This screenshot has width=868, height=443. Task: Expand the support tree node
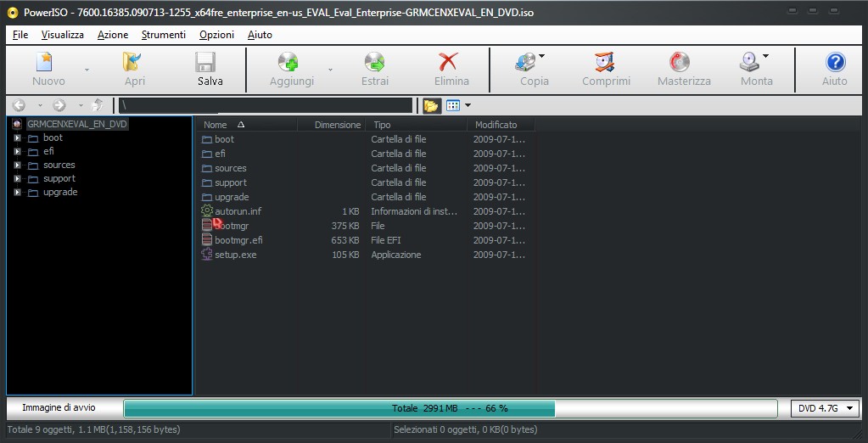pyautogui.click(x=17, y=178)
